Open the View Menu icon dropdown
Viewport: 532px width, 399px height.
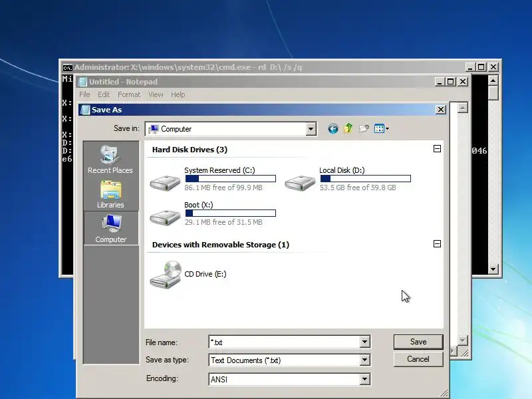(x=381, y=128)
